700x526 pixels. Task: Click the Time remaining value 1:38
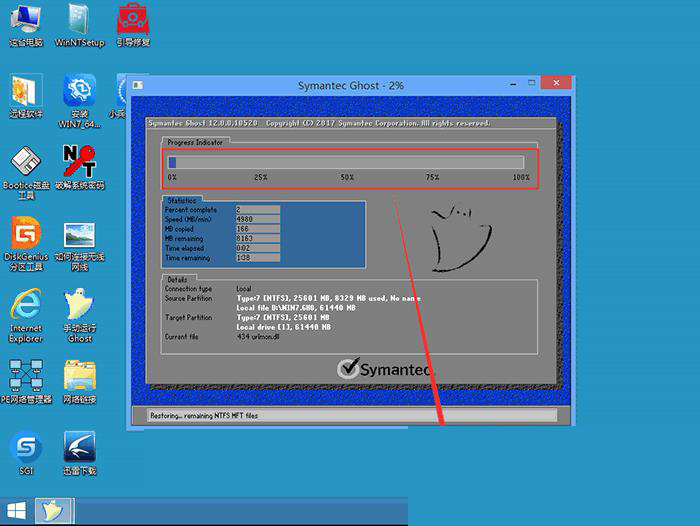258,258
